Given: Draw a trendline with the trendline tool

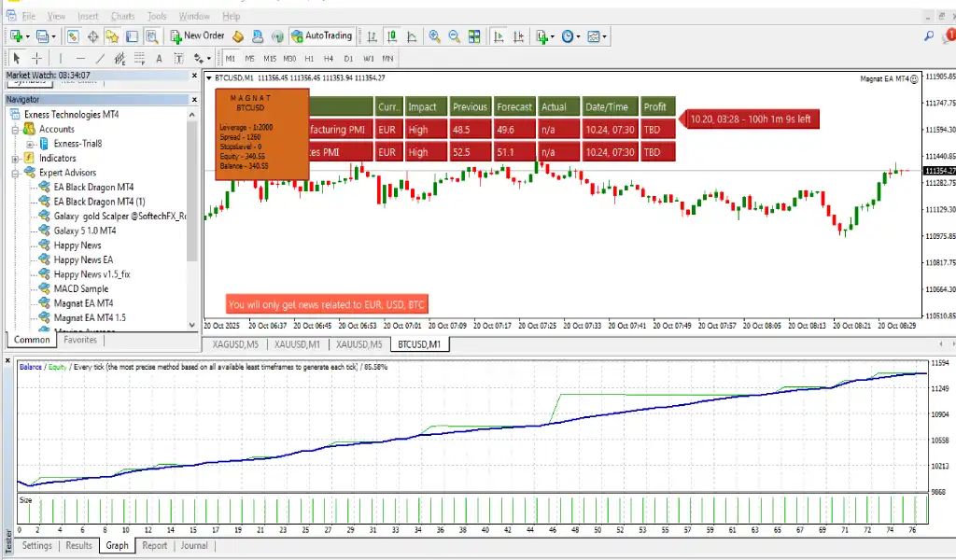Looking at the screenshot, I should click(x=100, y=59).
